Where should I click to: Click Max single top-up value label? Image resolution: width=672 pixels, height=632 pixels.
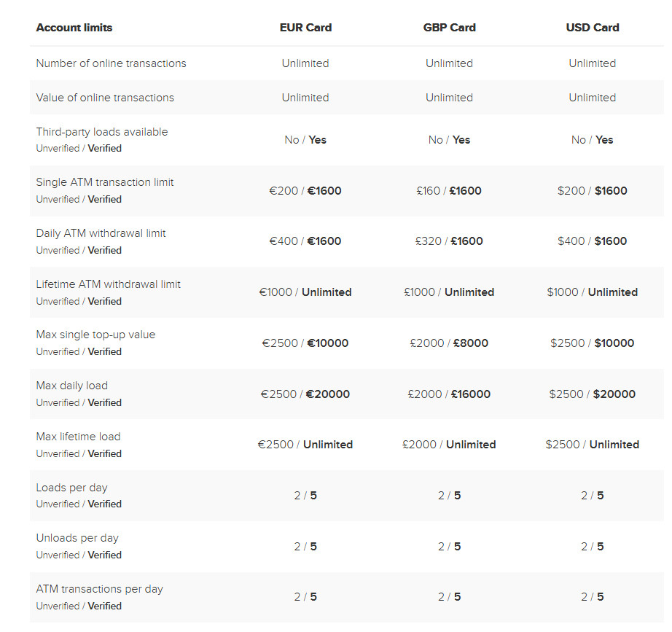click(95, 335)
